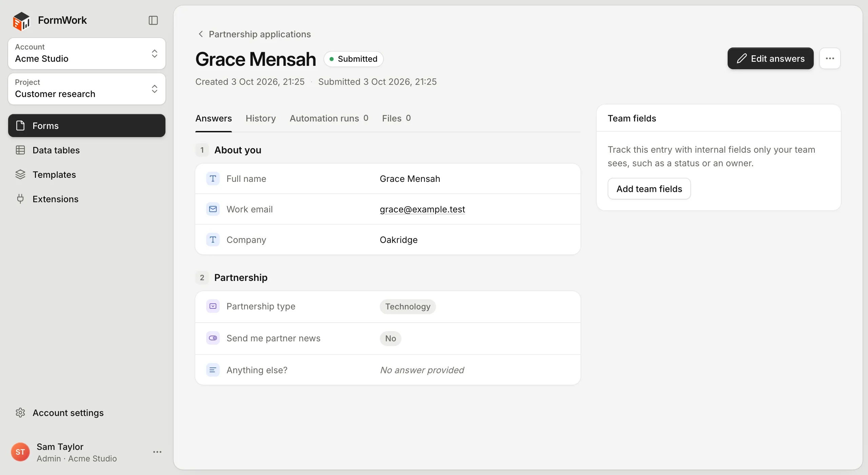Click the Team fields panel title
The height and width of the screenshot is (475, 868).
pyautogui.click(x=632, y=118)
